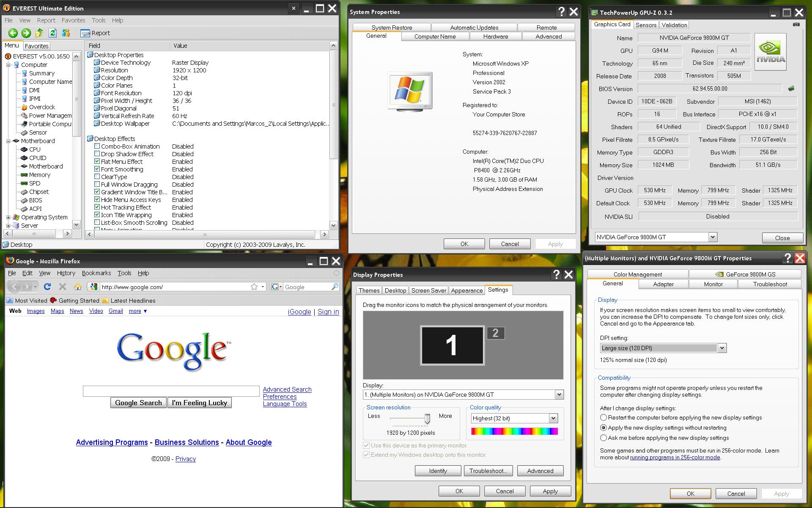812x508 pixels.
Task: Open Screen Saver tab in Display Properties
Action: point(428,290)
